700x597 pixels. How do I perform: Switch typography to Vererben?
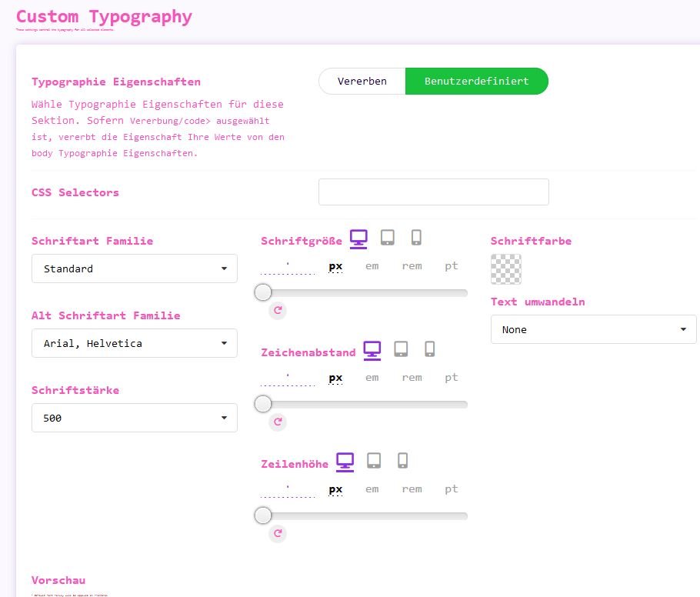[362, 81]
